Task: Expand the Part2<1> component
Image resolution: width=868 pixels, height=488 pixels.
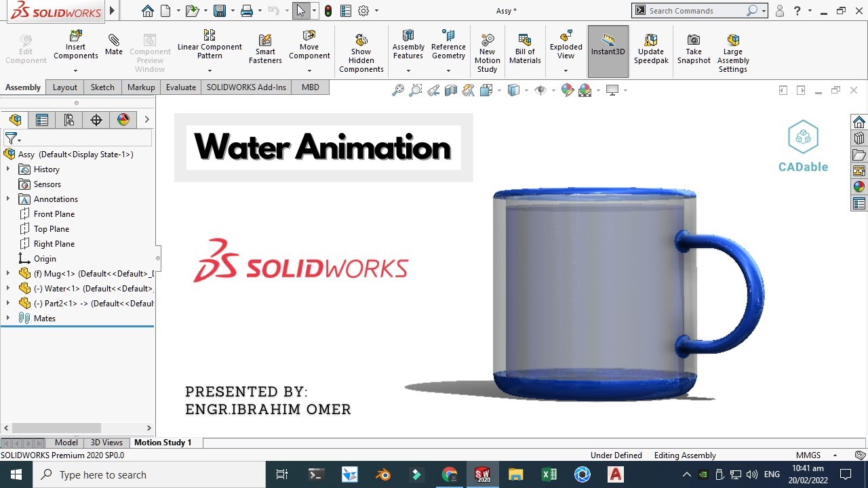Action: coord(8,304)
